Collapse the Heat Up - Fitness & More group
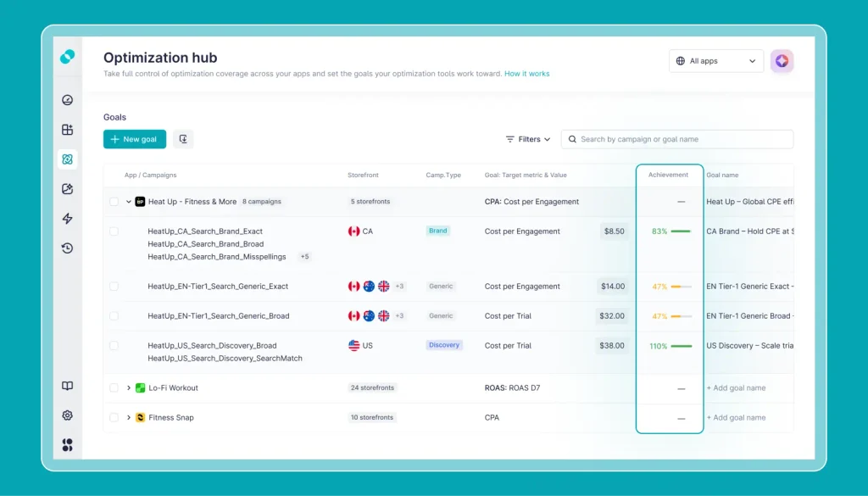 [x=129, y=202]
